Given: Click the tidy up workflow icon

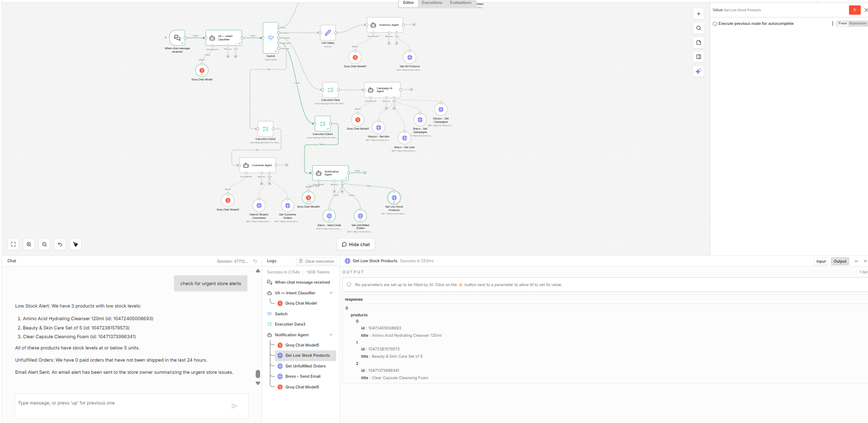Looking at the screenshot, I should click(75, 244).
